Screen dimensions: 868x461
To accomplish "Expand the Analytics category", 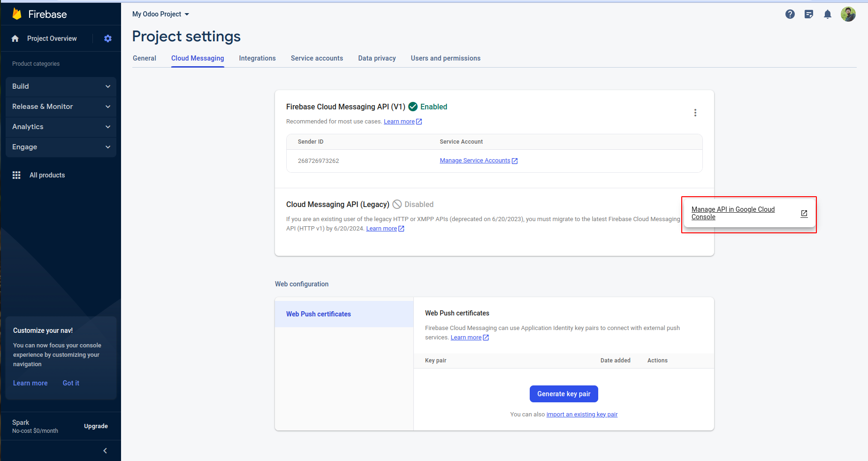I will tap(61, 127).
